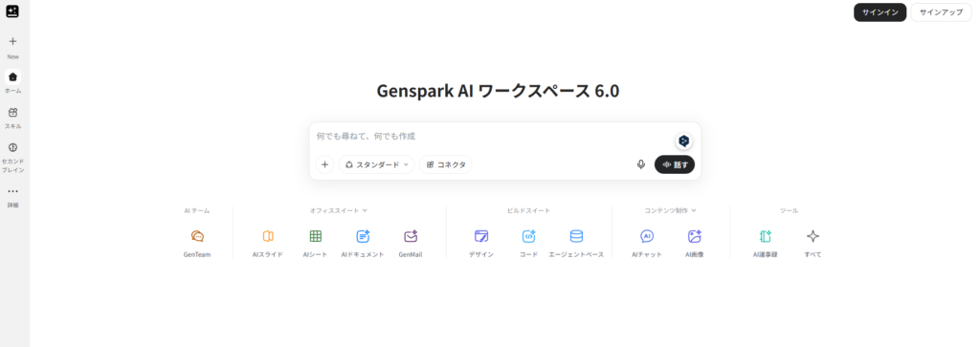The height and width of the screenshot is (347, 980).
Task: Click the サインイン button
Action: 880,12
